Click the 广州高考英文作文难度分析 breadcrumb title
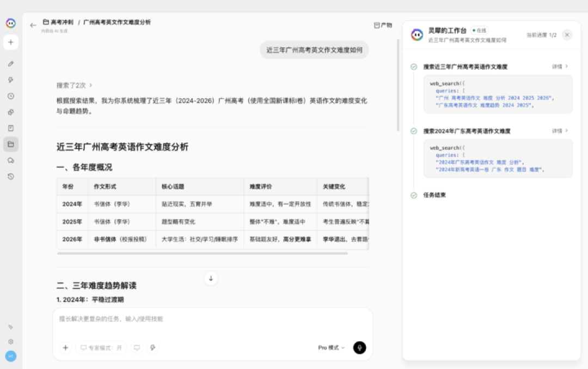The image size is (588, 369). click(x=117, y=22)
